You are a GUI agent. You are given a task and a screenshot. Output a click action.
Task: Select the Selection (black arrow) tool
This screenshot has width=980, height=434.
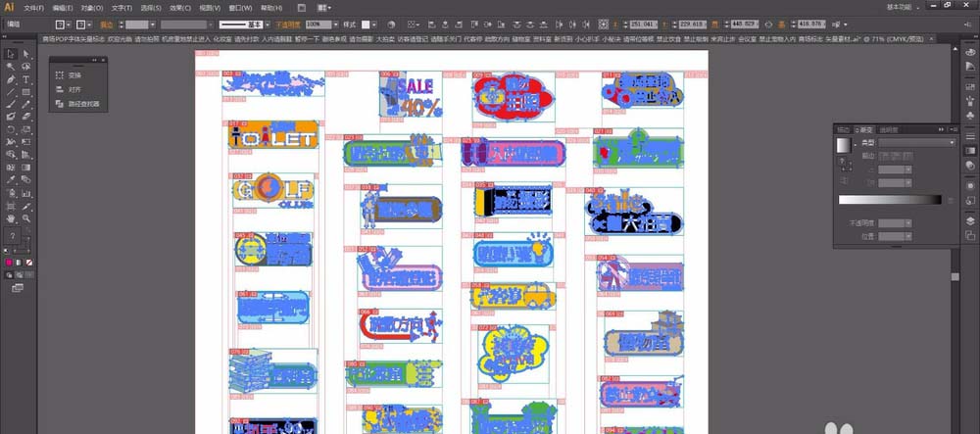click(x=11, y=54)
